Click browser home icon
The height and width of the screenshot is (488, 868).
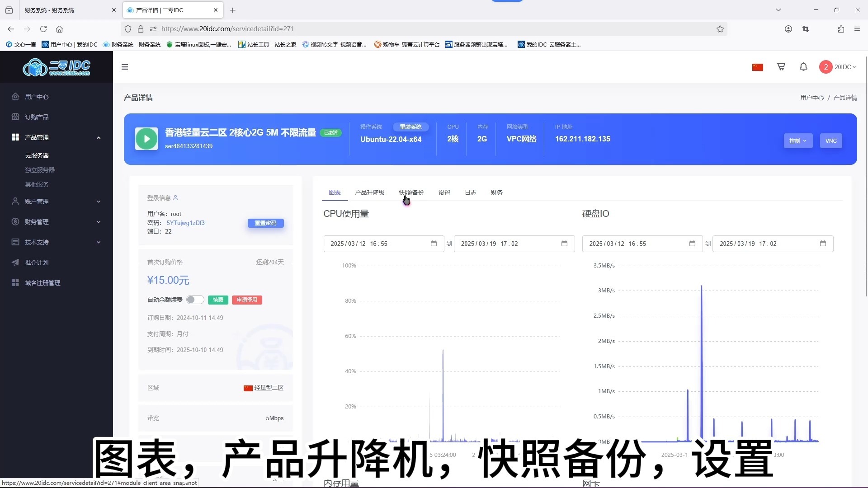59,29
